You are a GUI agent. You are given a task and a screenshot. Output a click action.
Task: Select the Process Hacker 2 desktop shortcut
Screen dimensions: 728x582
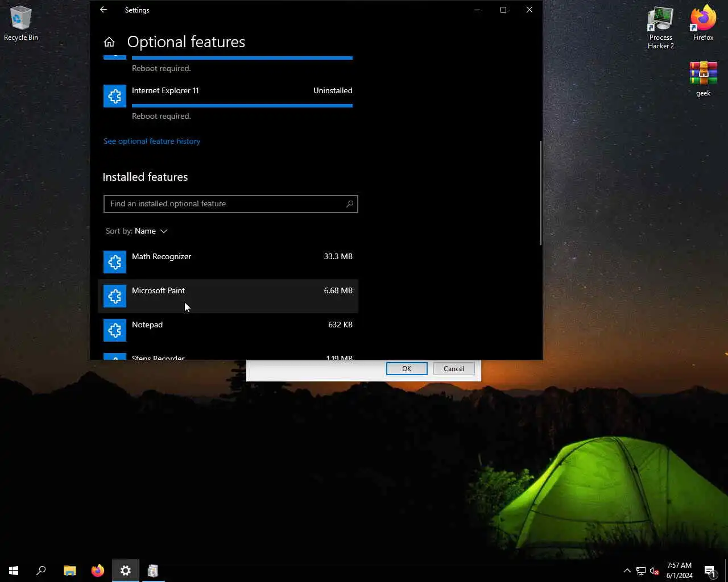(x=661, y=28)
